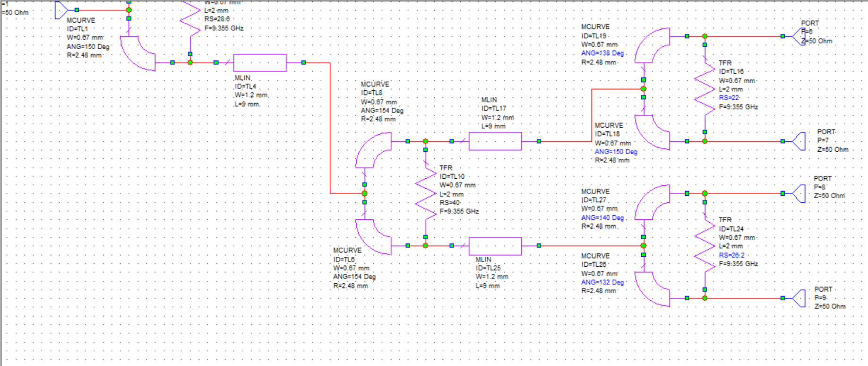The image size is (868, 366).
Task: Click the ID=TL8 label text
Action: pyautogui.click(x=371, y=93)
